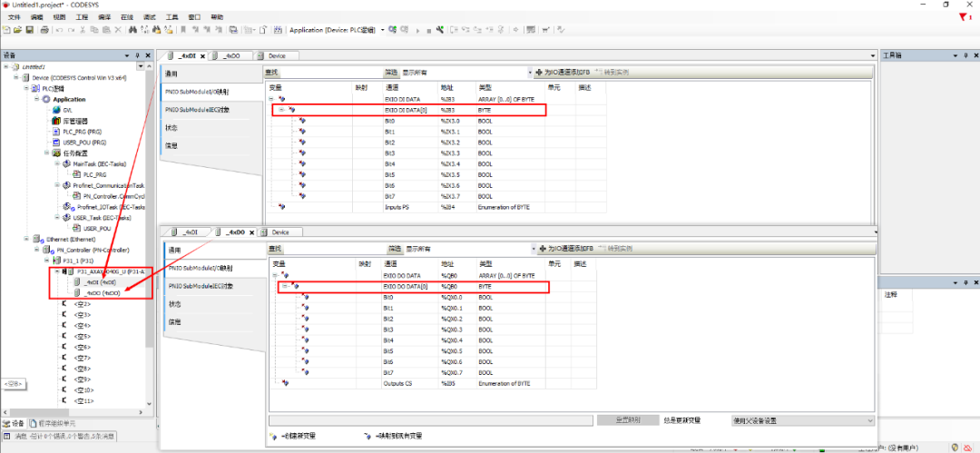Select _4xDO (4xDO) node in tree
Screen dimensions: 980x453
(102, 293)
